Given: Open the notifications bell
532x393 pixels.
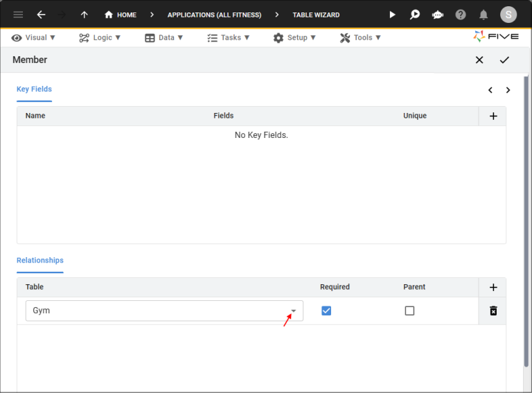Looking at the screenshot, I should pyautogui.click(x=484, y=15).
